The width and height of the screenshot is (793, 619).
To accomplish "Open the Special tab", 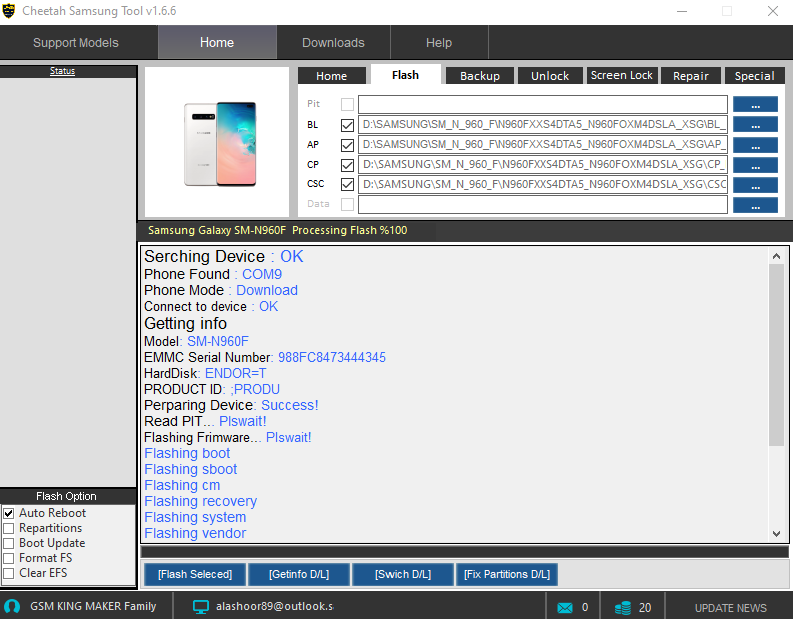I will [755, 76].
